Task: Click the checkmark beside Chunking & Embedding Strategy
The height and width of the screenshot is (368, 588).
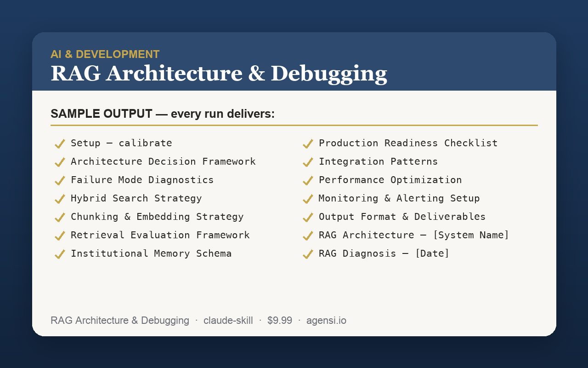Action: (60, 217)
